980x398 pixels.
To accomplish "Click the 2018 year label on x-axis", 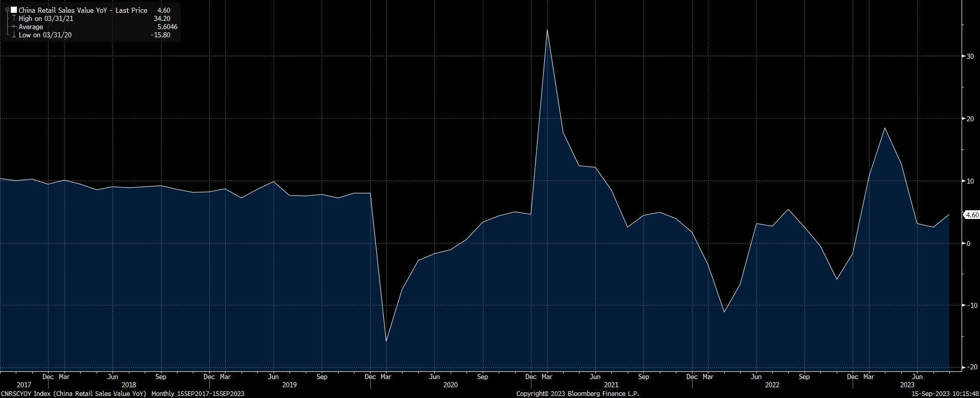I will point(129,385).
